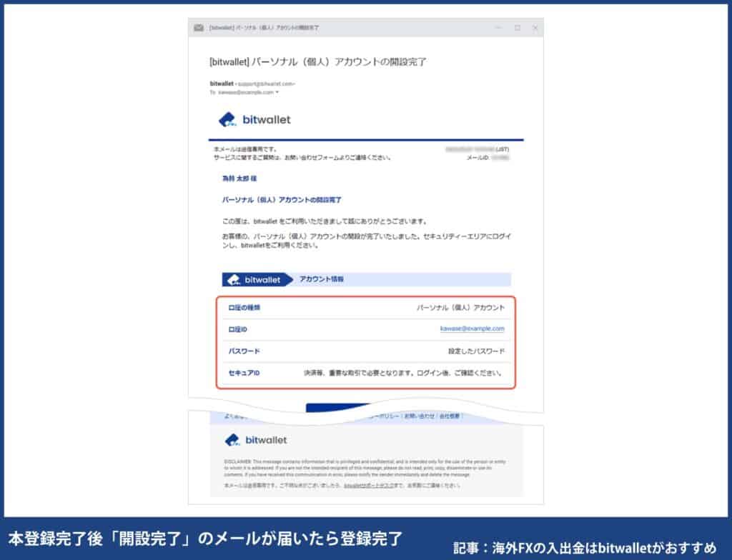Click the メールID label
Image resolution: width=732 pixels, height=560 pixels.
tap(478, 158)
